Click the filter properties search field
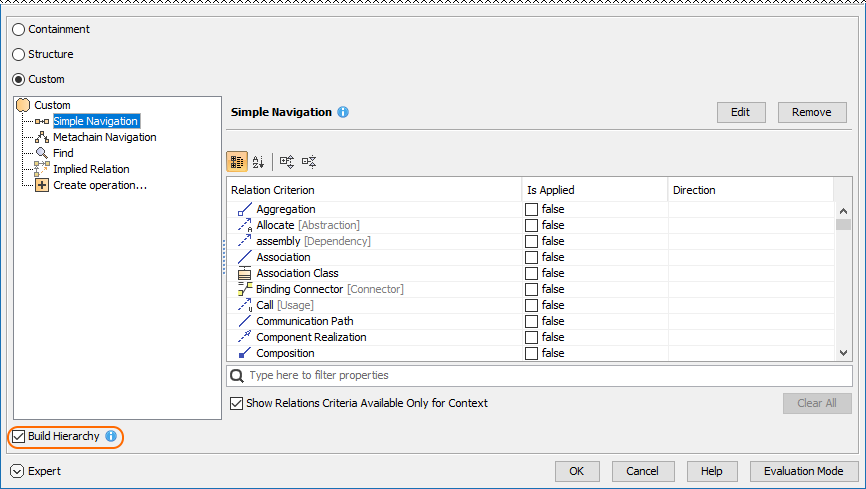 [540, 376]
